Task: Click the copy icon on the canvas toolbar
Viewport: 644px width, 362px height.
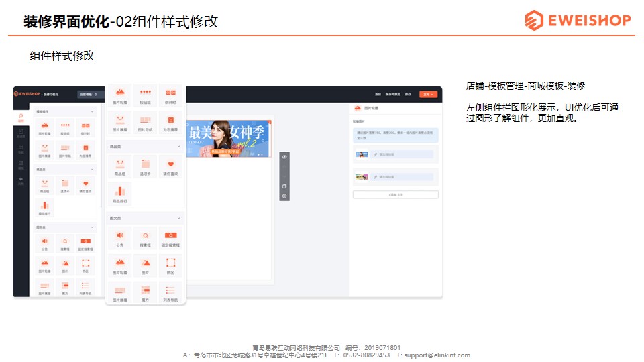Action: pos(284,186)
